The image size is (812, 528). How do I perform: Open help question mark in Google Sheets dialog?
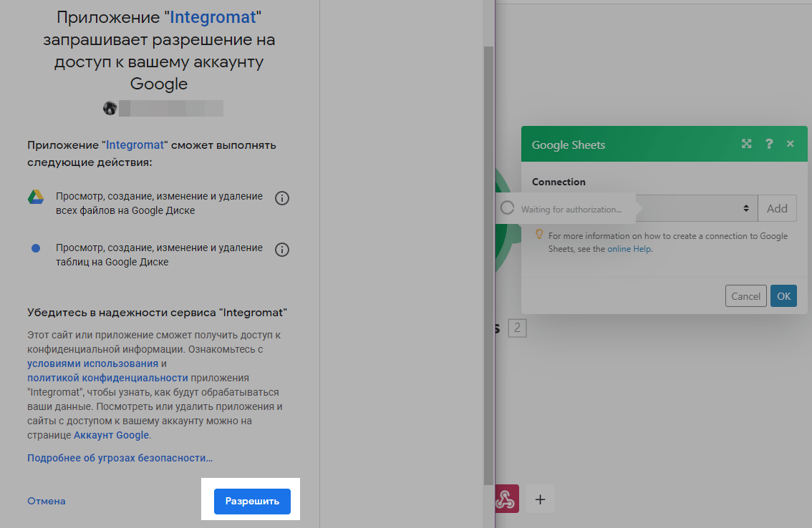click(769, 144)
